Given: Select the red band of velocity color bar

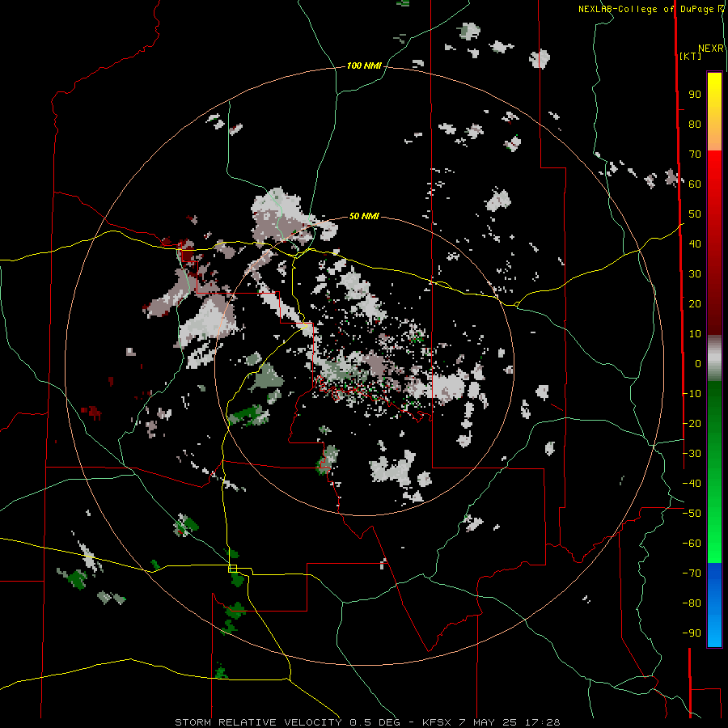Looking at the screenshot, I should coord(714,243).
